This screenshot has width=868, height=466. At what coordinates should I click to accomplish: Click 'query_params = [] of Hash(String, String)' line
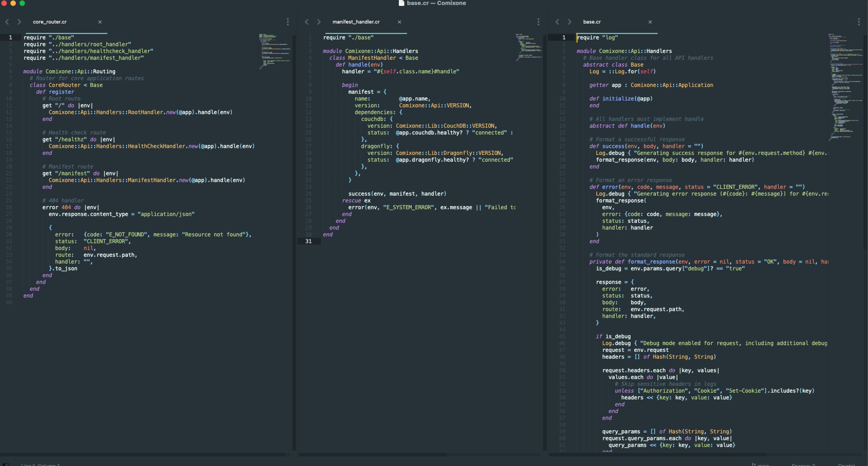click(x=667, y=432)
